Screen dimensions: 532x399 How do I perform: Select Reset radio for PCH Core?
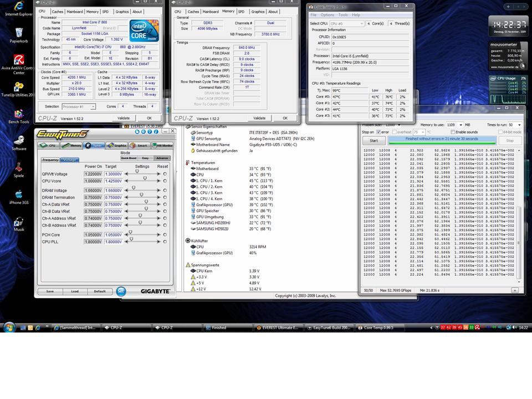pyautogui.click(x=165, y=235)
